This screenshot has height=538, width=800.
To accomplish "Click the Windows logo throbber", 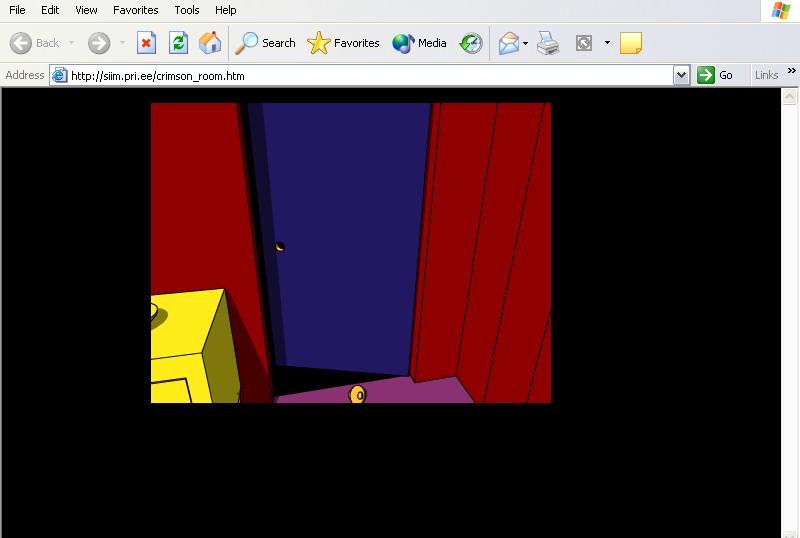I will (x=781, y=11).
